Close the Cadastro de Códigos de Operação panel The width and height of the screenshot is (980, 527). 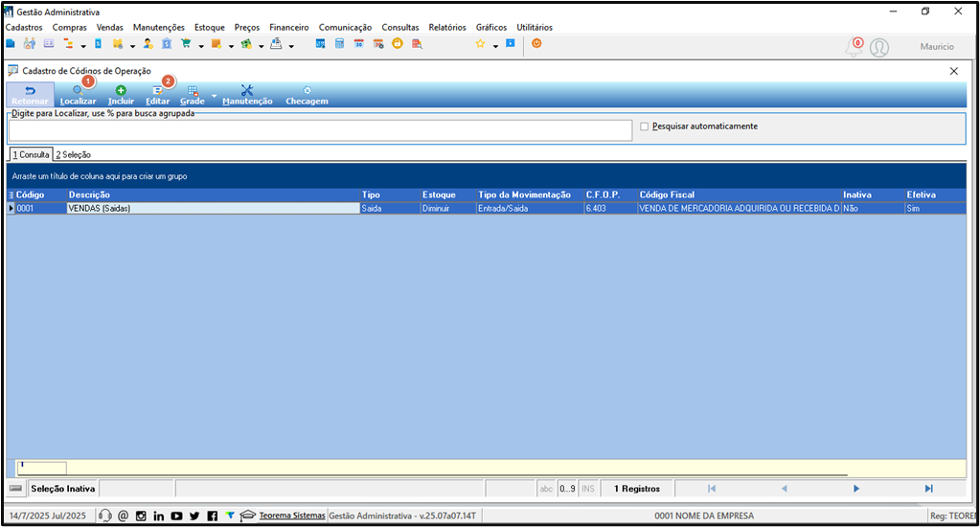point(954,71)
